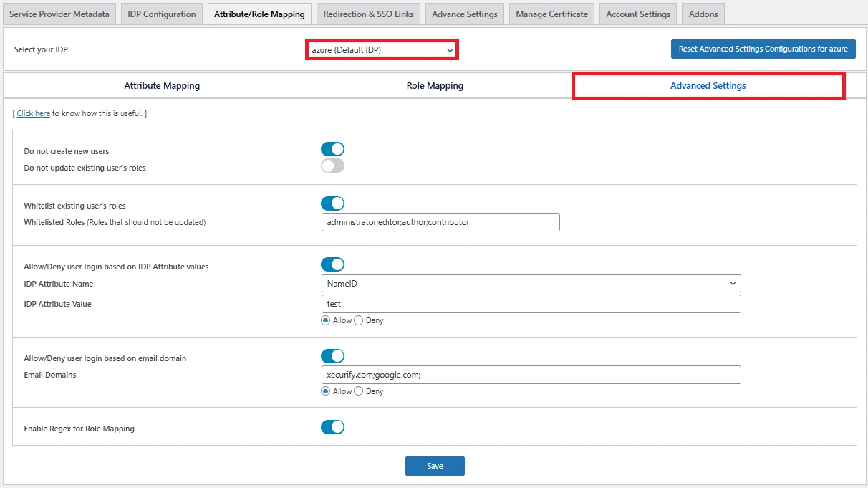
Task: Switch to the Manage Certificate tab
Action: (x=551, y=13)
